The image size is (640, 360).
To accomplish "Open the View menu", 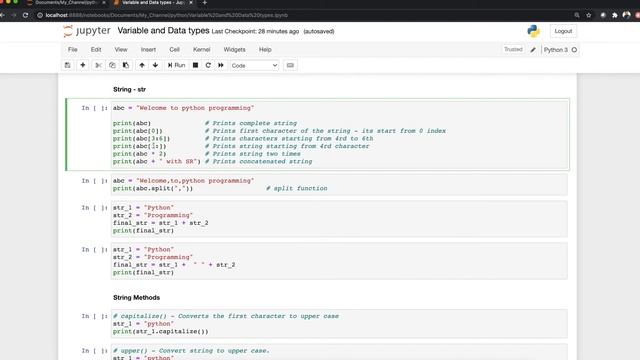I will click(x=121, y=49).
